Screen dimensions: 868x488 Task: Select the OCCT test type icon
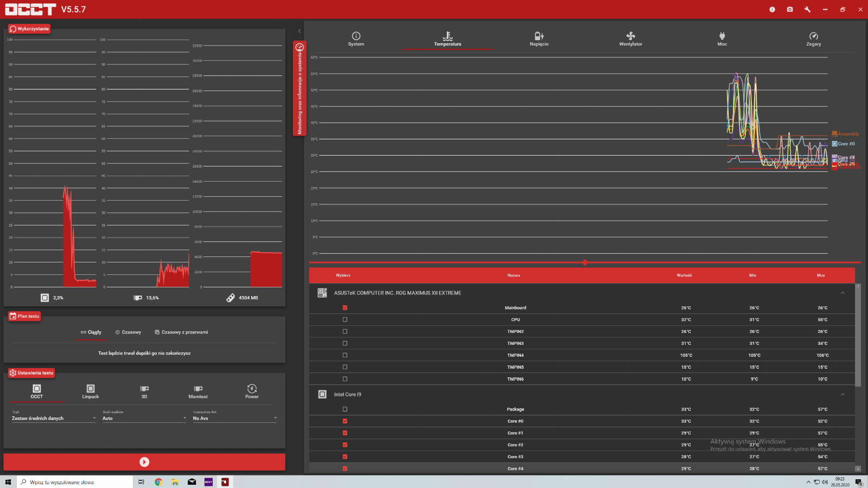click(36, 391)
